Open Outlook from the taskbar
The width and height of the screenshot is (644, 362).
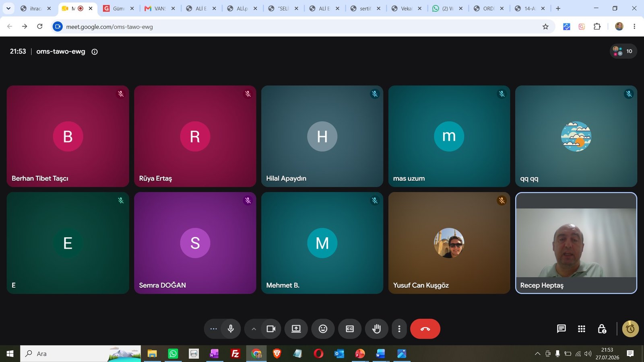pyautogui.click(x=339, y=354)
